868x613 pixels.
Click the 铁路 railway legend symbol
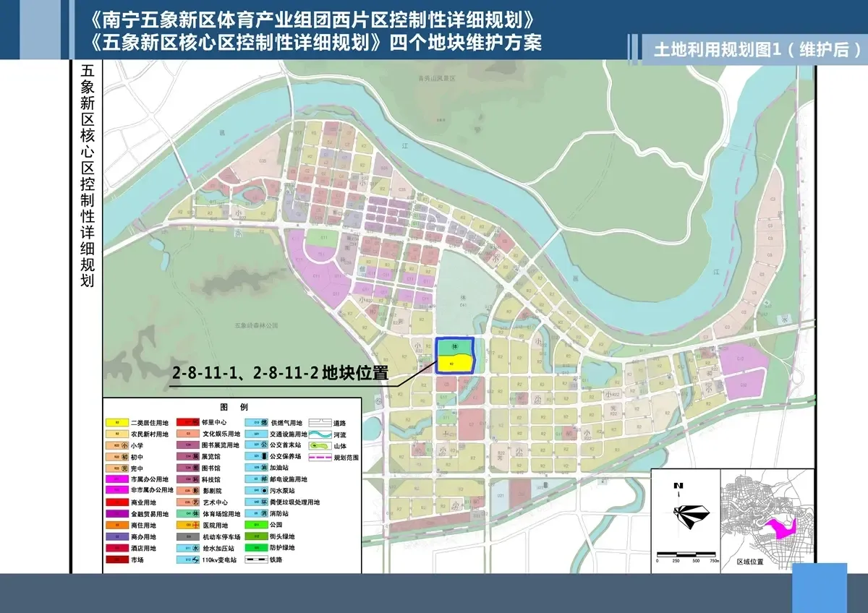tap(257, 560)
